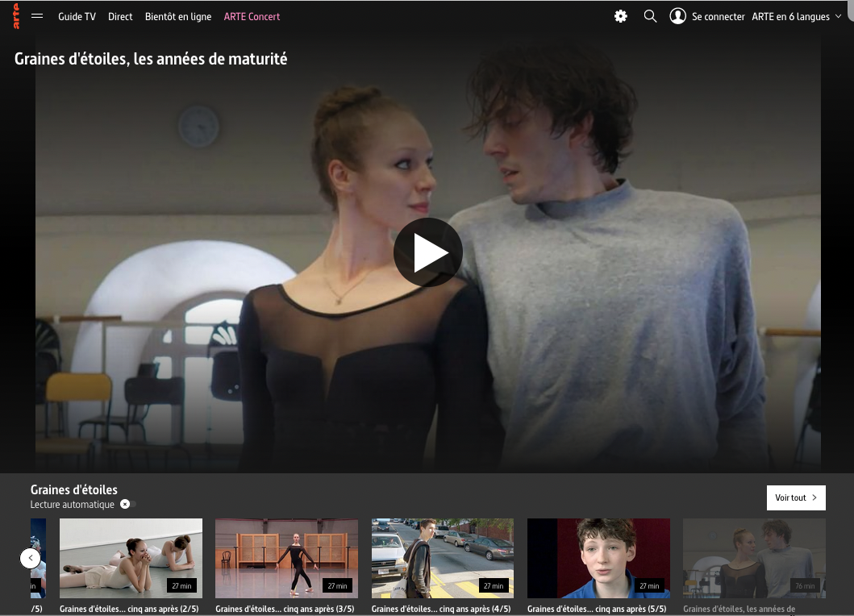854x616 pixels.
Task: Click the chevron beside language selector
Action: 838,16
